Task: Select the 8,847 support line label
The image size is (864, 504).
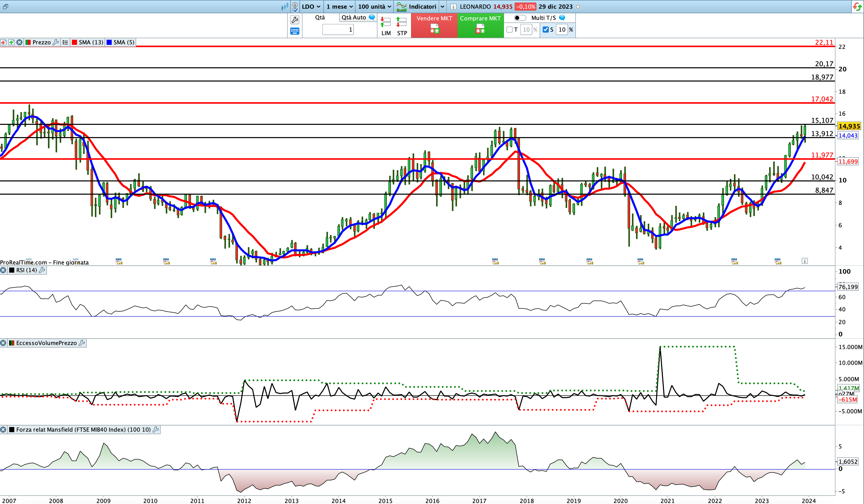Action: [x=824, y=191]
